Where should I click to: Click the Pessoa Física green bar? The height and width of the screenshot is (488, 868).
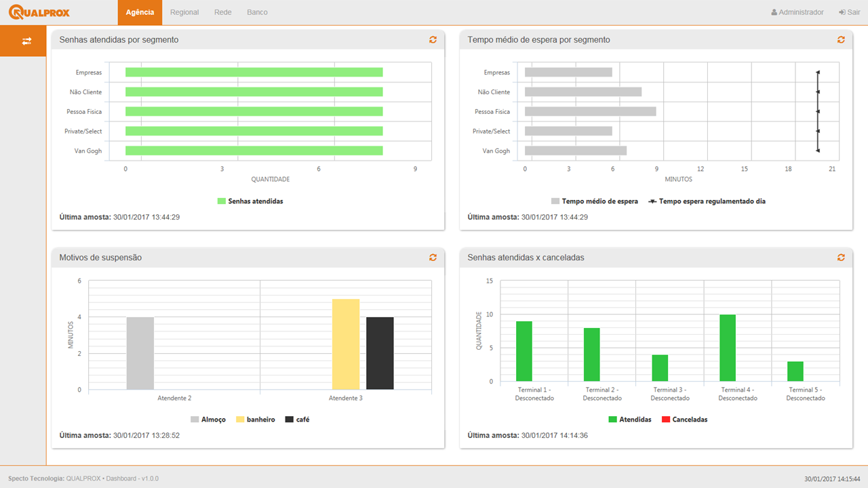[x=254, y=111]
